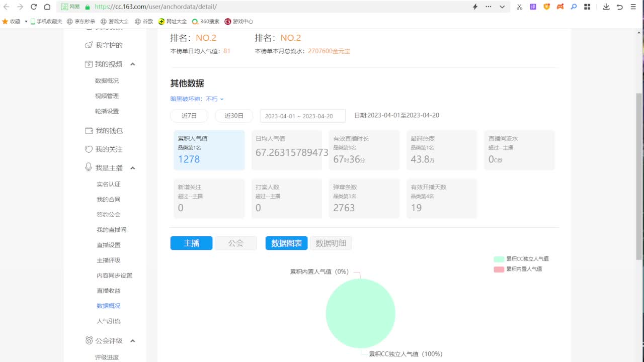Viewport: 644px width, 362px height.
Task: Select the 有效直播时长 stat card
Action: 364,150
